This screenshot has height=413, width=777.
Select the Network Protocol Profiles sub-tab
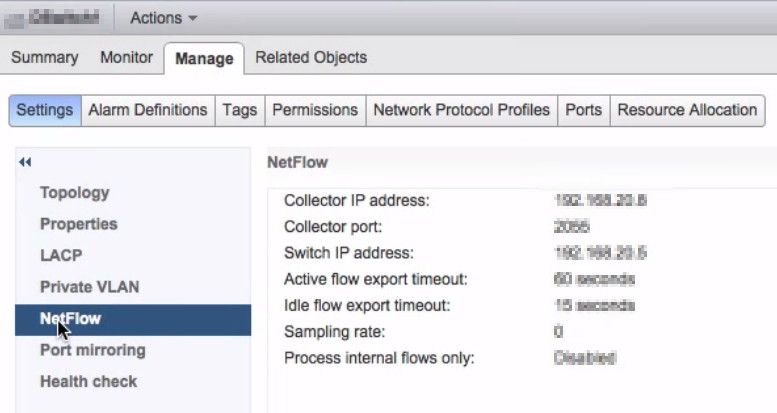point(461,110)
